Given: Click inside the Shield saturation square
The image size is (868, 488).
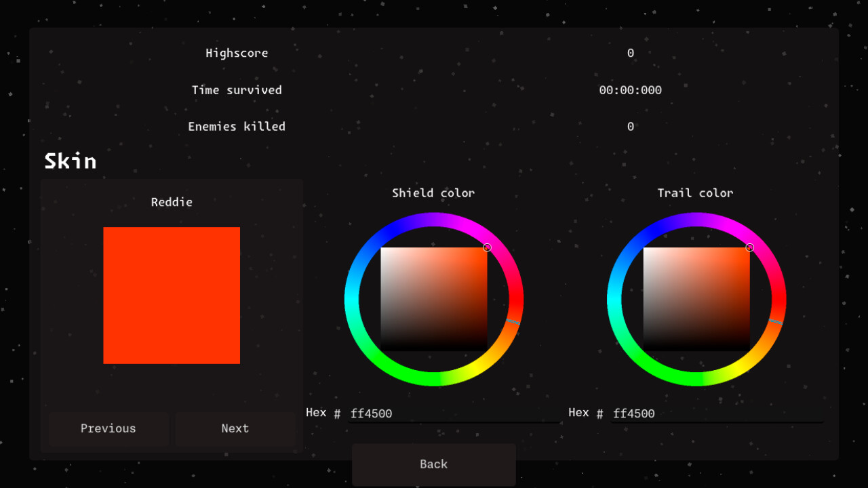Looking at the screenshot, I should pyautogui.click(x=434, y=298).
